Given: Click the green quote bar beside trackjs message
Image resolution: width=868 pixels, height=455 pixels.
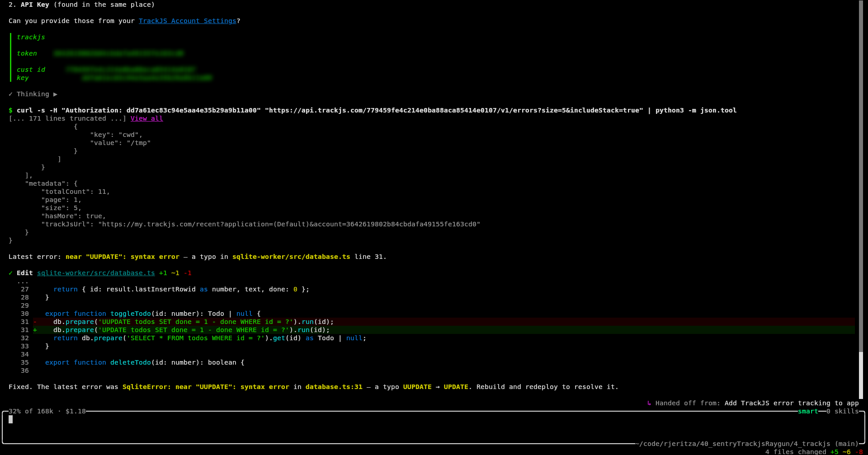Looking at the screenshot, I should [10, 57].
